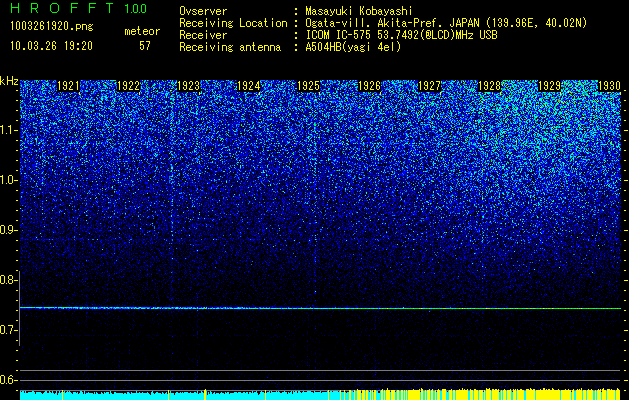
Task: Click the 1927 time marker
Action: (x=429, y=85)
